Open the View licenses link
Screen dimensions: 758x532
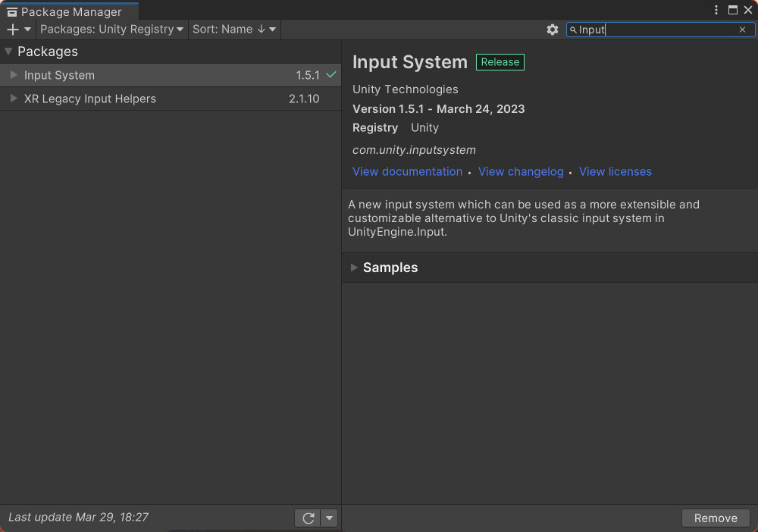[x=615, y=171]
